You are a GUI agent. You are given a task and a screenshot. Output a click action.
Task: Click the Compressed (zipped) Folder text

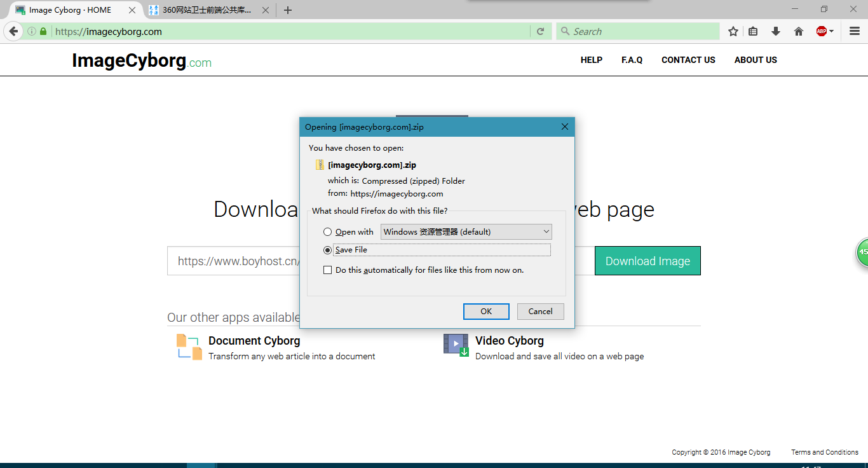point(414,181)
